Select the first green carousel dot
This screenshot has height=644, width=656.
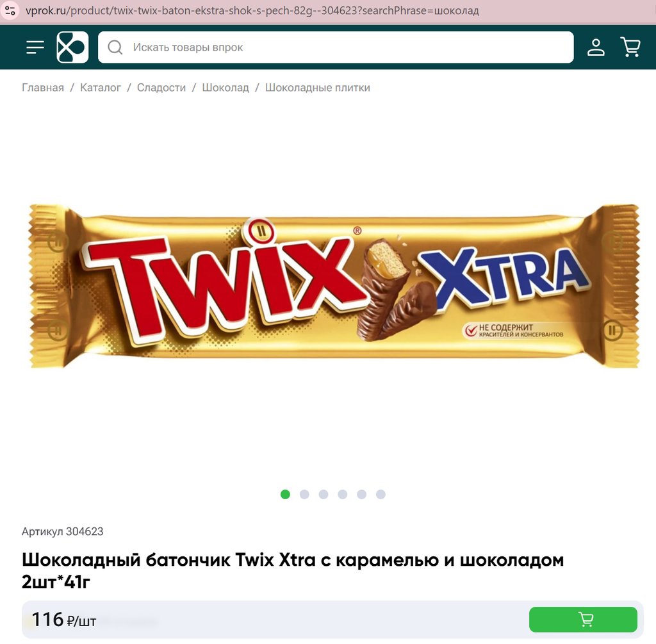point(285,495)
